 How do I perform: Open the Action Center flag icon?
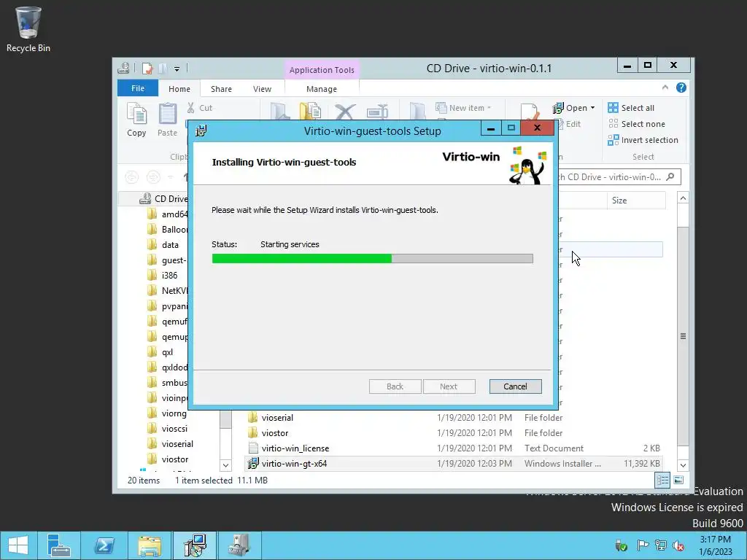(643, 545)
